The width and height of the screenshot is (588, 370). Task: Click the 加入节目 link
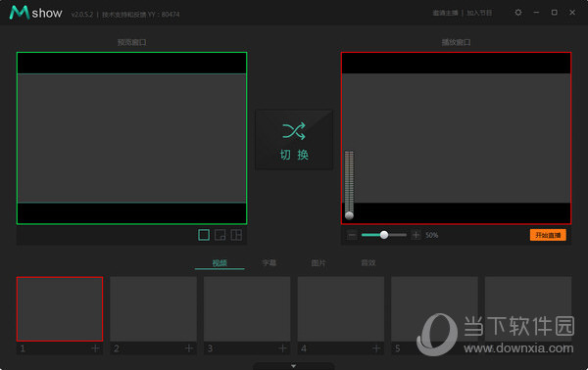479,13
